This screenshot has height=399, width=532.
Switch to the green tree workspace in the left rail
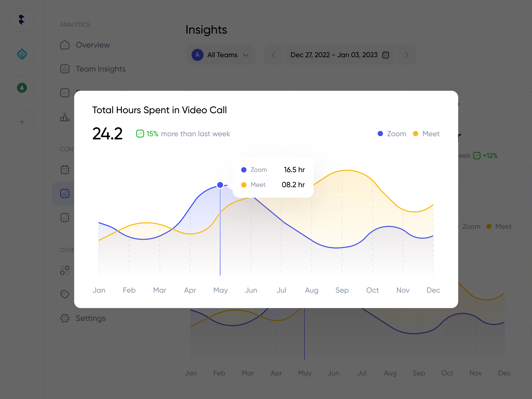pos(22,88)
